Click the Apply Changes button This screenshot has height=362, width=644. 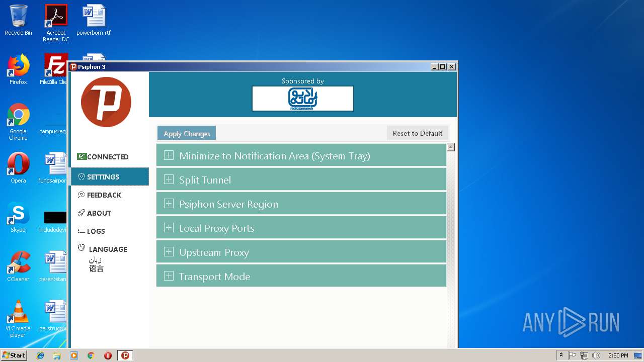pos(187,133)
